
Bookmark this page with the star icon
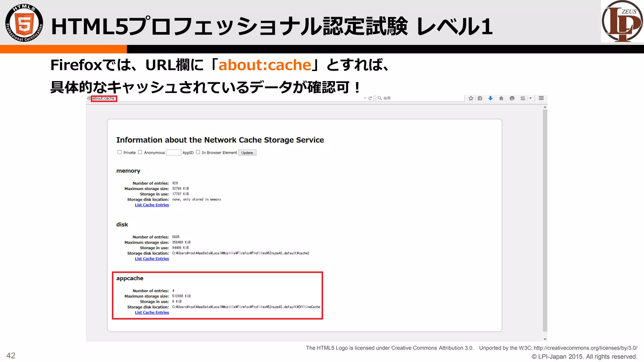tap(471, 98)
